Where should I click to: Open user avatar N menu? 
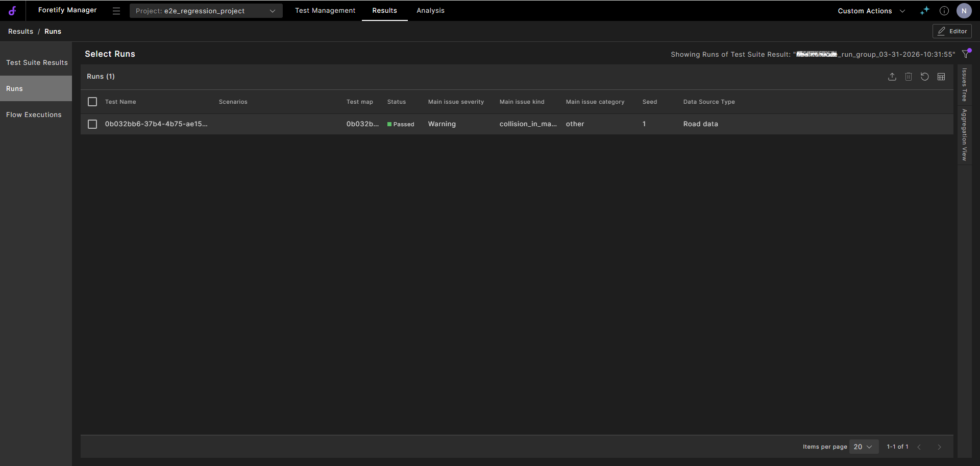pos(964,11)
